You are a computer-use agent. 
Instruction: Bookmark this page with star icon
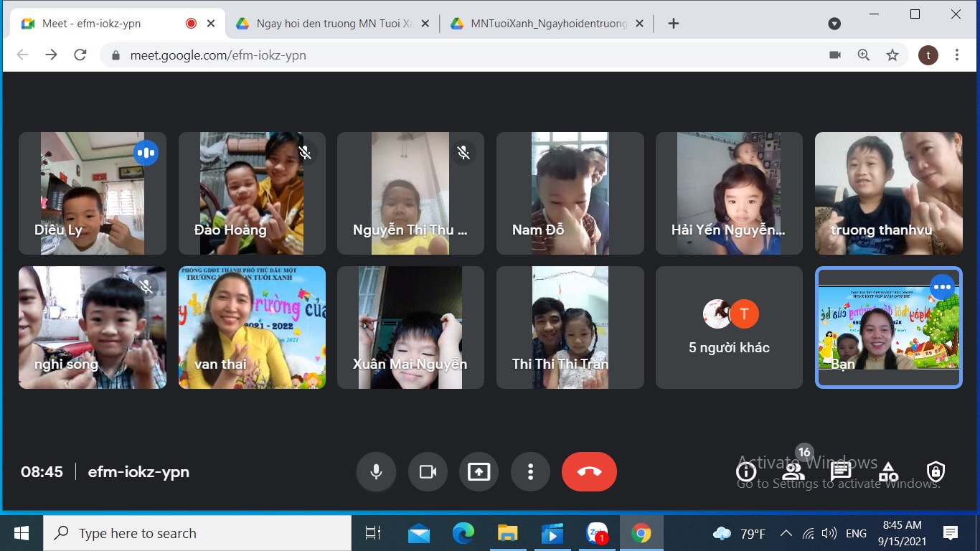892,55
